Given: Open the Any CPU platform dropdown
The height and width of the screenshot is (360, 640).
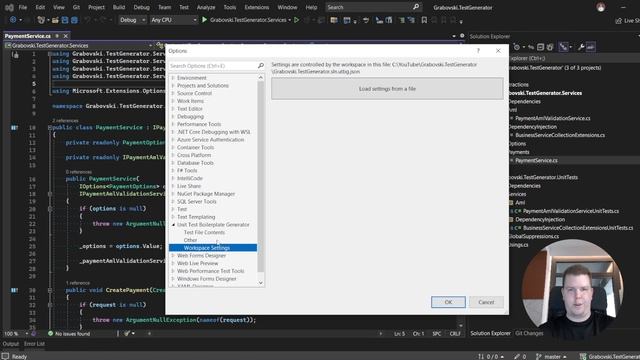Looking at the screenshot, I should click(x=173, y=20).
